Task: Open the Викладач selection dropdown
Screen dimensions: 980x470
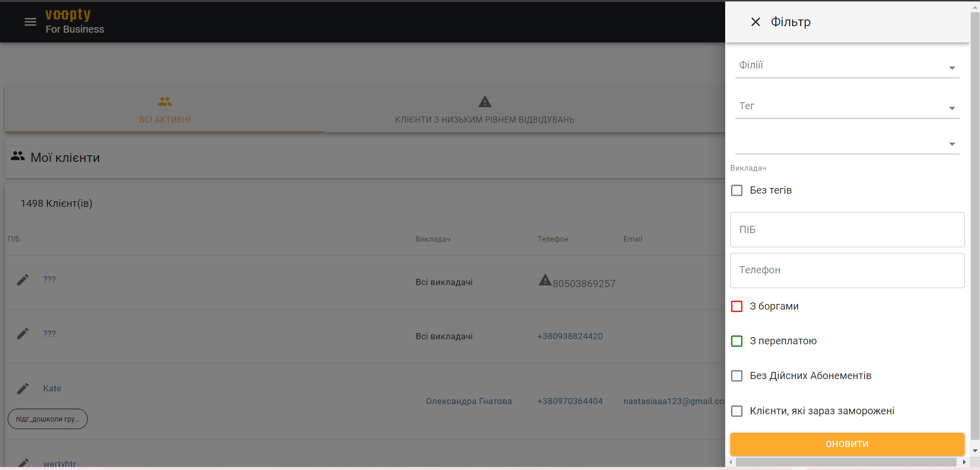Action: point(951,144)
